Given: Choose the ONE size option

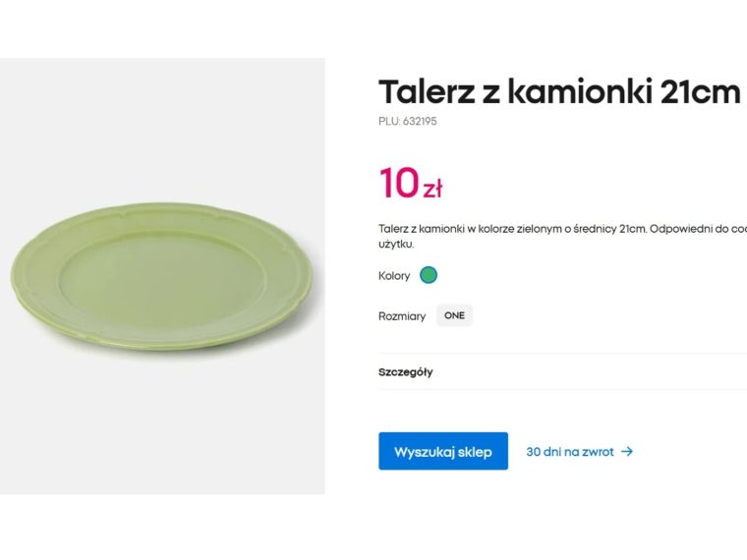Looking at the screenshot, I should click(454, 315).
